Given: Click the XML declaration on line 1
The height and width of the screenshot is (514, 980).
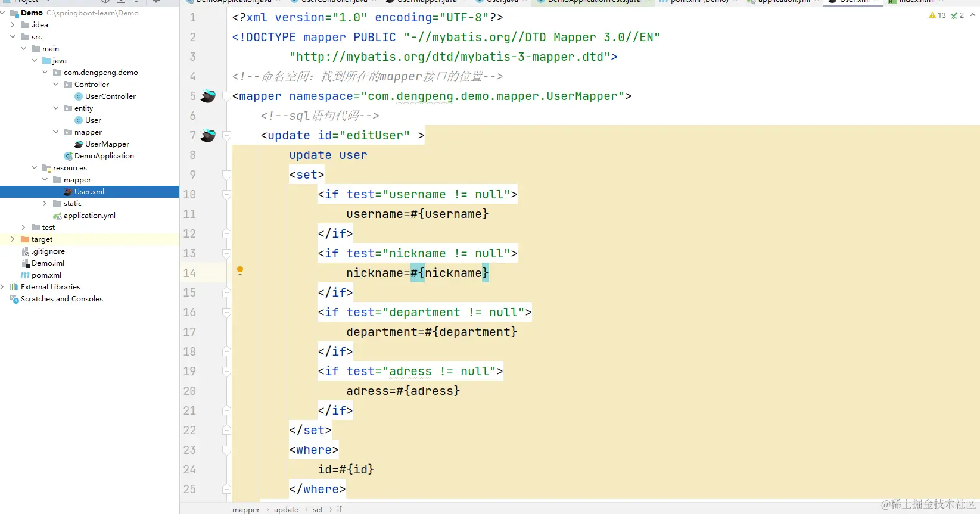Looking at the screenshot, I should pyautogui.click(x=368, y=17).
